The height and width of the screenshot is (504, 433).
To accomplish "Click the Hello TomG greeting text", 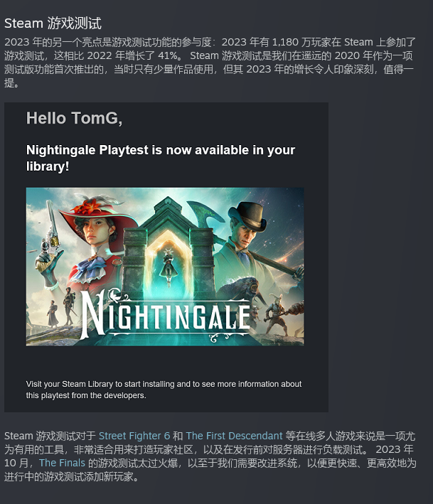I will [74, 118].
